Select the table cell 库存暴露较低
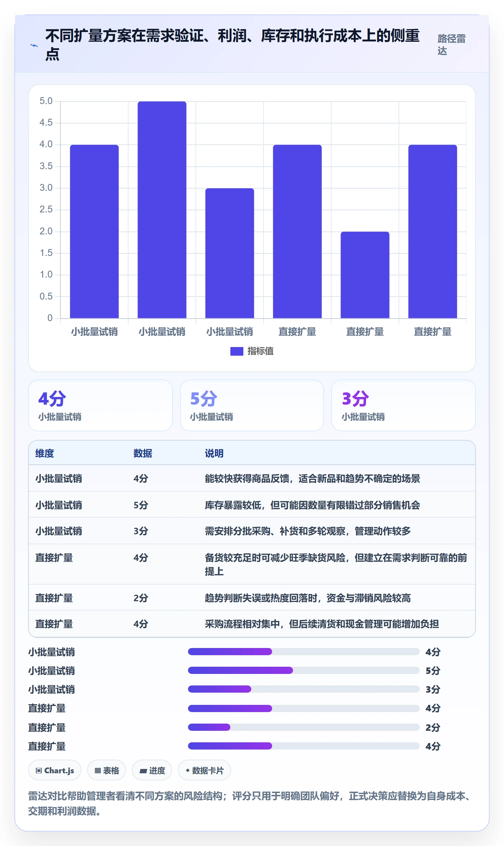Screen dimensions: 504x846 tap(312, 505)
